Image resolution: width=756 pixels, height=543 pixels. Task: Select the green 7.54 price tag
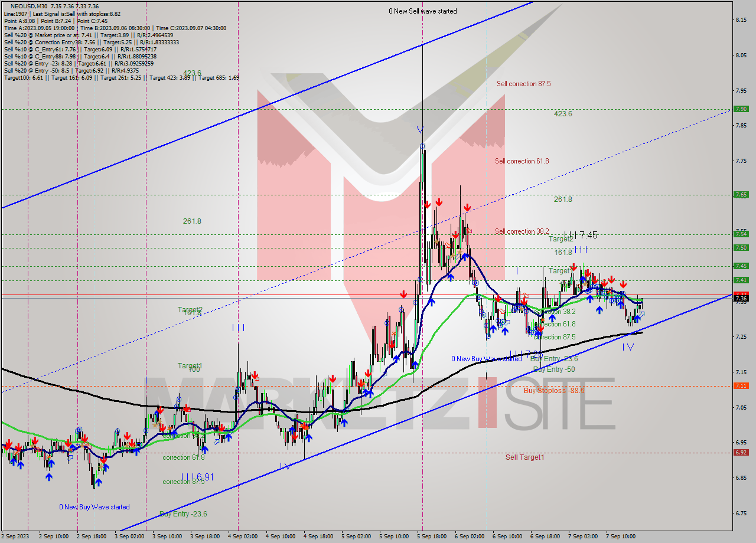coord(741,234)
